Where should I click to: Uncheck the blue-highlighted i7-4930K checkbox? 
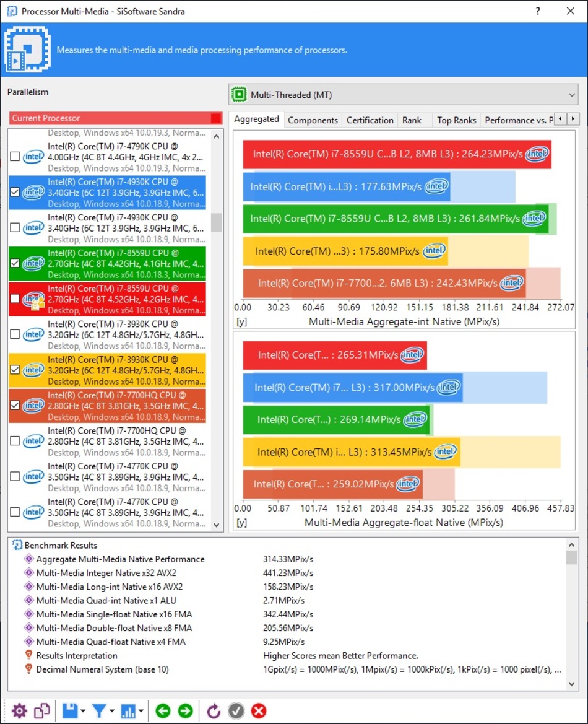pos(15,192)
